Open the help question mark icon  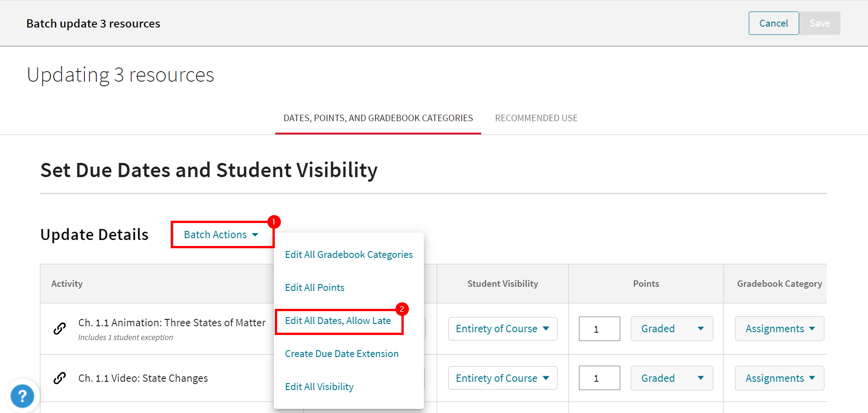coord(22,396)
